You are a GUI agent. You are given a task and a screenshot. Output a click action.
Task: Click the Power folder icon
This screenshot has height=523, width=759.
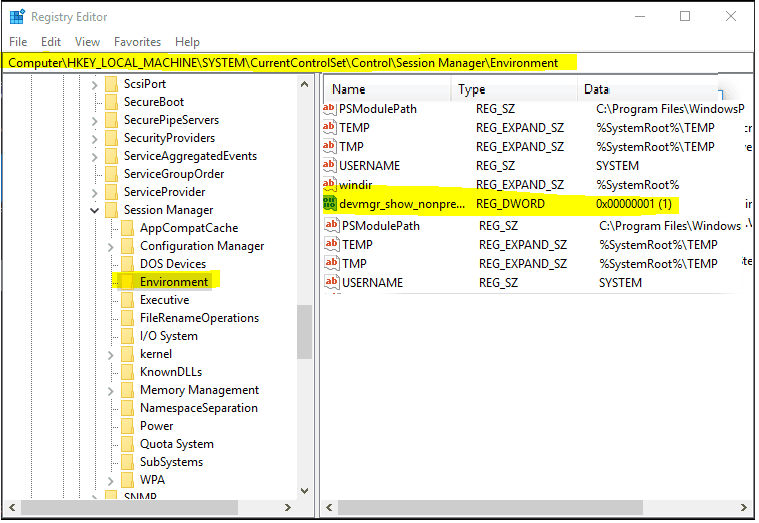pos(127,426)
